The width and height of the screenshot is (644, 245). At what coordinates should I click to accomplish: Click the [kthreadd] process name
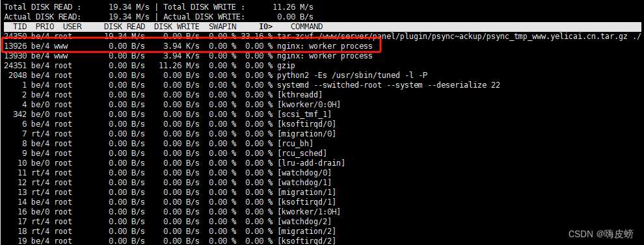[300, 95]
